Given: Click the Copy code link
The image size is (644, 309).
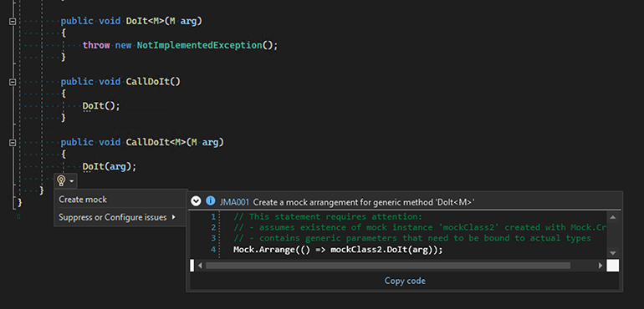Looking at the screenshot, I should (x=405, y=281).
